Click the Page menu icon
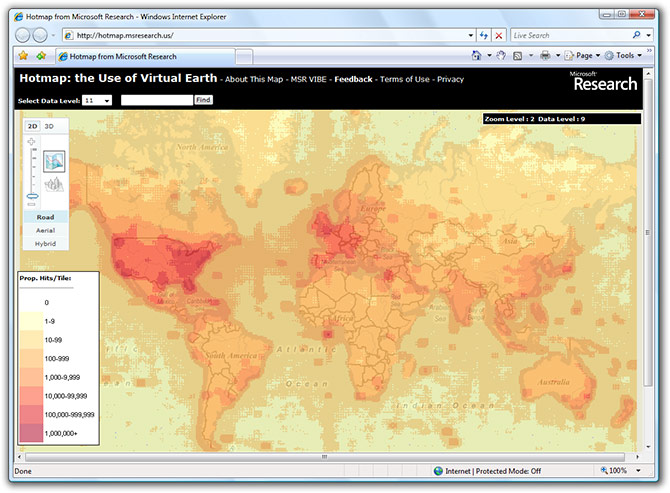Image resolution: width=670 pixels, height=493 pixels. 569,56
